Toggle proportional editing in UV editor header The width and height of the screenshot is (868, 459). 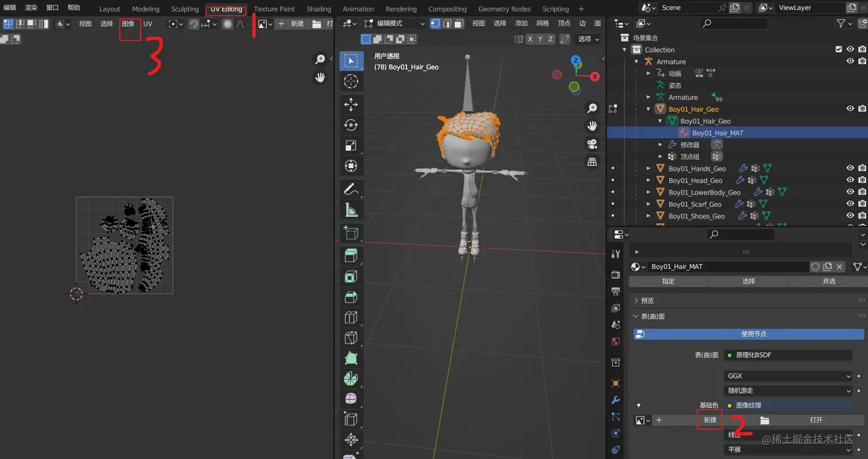click(227, 24)
